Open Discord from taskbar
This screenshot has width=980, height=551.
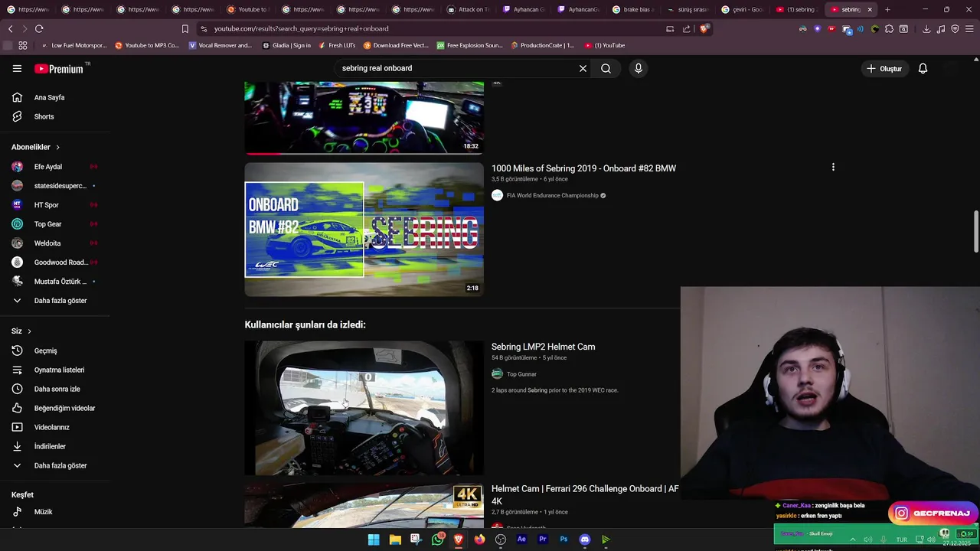[585, 540]
